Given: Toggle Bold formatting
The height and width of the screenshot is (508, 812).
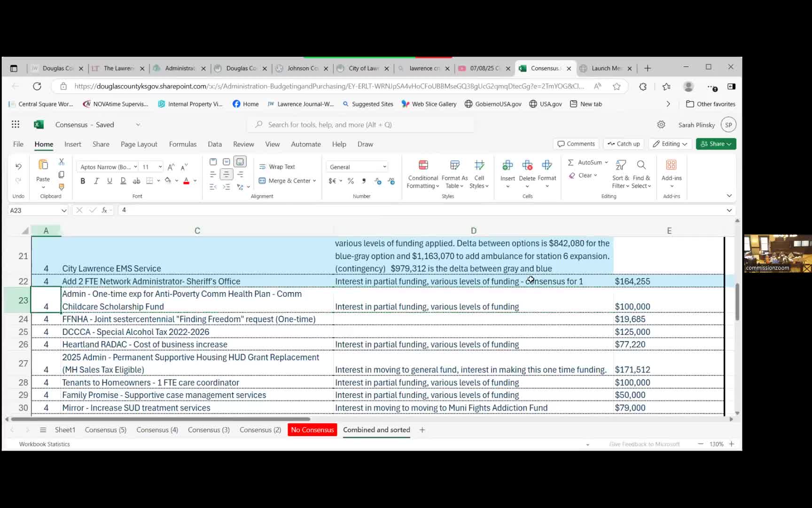Looking at the screenshot, I should click(83, 181).
